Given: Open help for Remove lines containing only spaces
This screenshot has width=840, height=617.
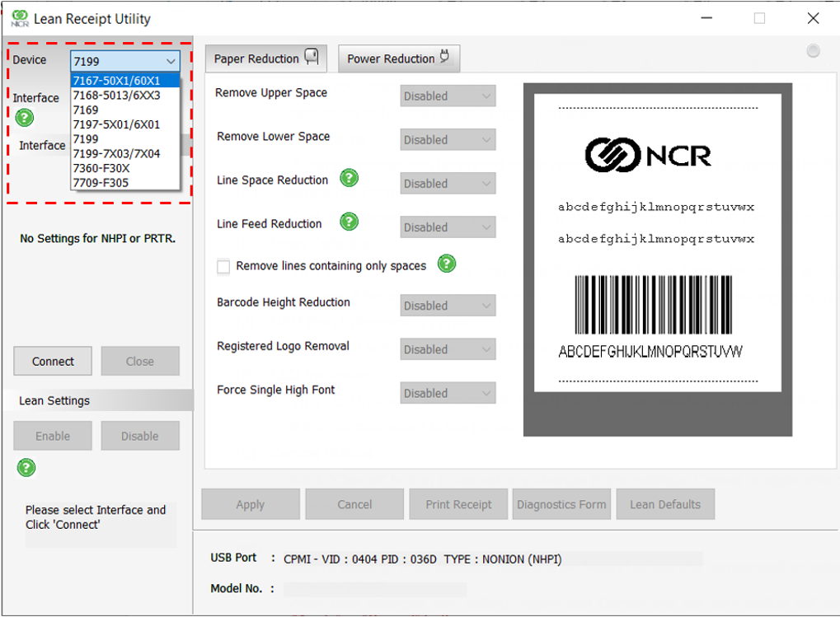Looking at the screenshot, I should point(447,264).
